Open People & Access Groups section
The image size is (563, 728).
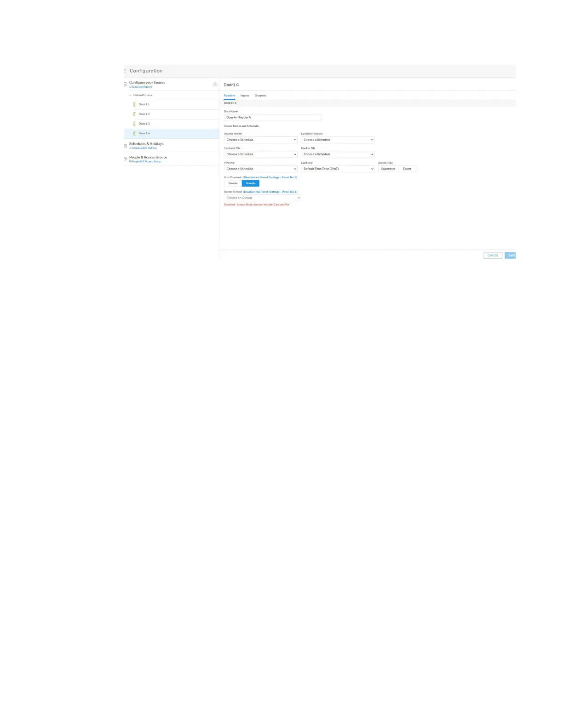point(148,157)
